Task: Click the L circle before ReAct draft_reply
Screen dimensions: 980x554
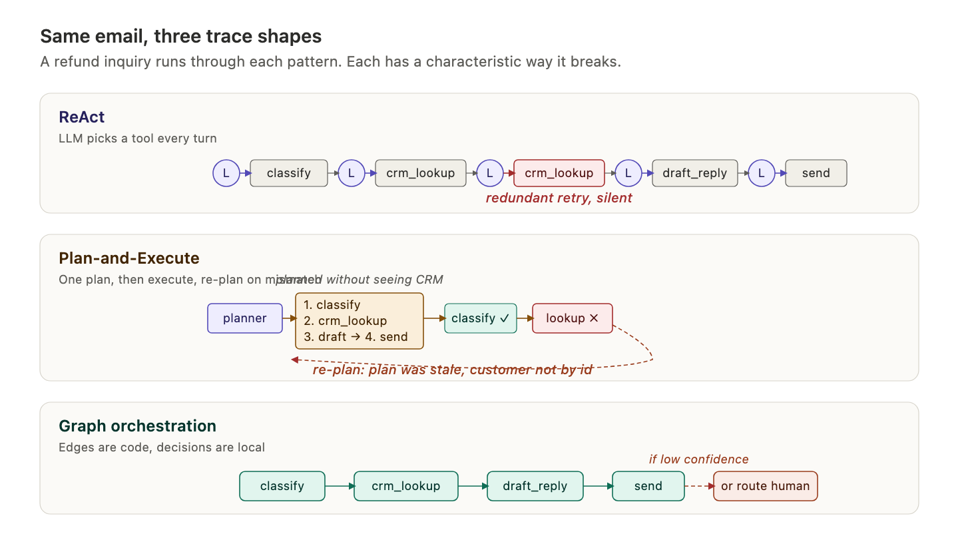Action: (628, 173)
